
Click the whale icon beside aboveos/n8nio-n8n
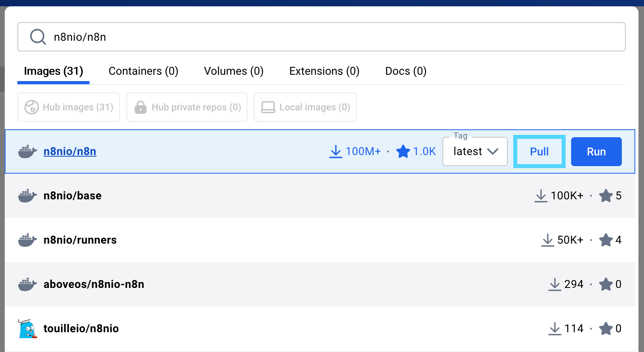[27, 284]
